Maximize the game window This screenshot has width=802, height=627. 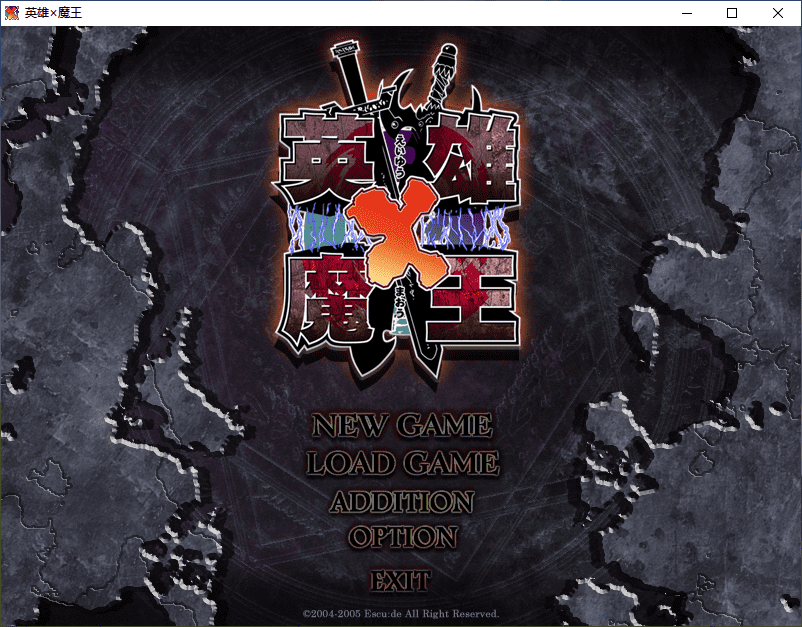pyautogui.click(x=732, y=13)
